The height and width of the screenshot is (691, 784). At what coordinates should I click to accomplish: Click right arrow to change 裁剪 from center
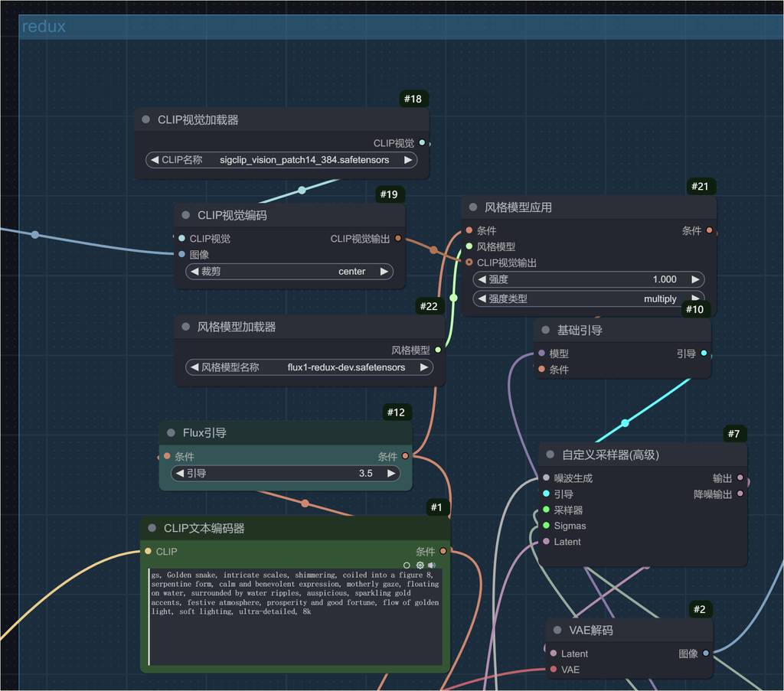[383, 272]
